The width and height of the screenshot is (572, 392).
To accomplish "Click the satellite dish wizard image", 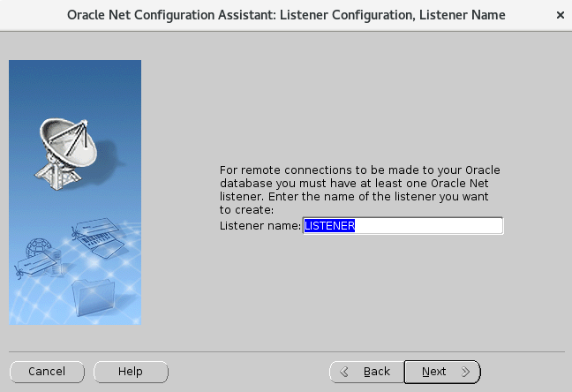I will (x=75, y=192).
